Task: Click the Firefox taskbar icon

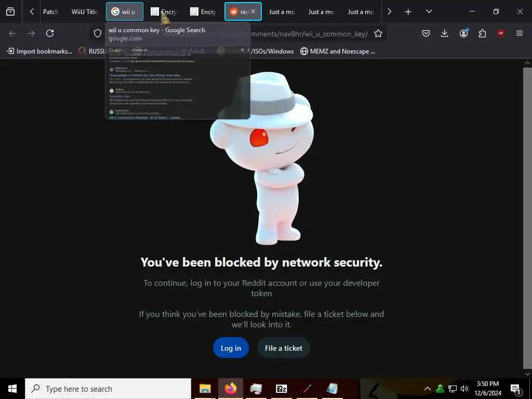Action: click(x=231, y=389)
